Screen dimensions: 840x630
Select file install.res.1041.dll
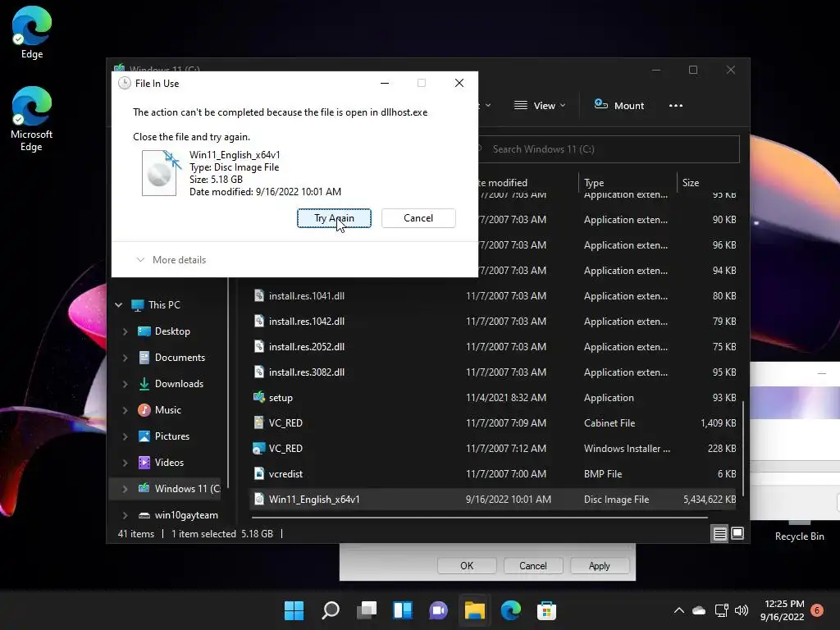pyautogui.click(x=307, y=295)
